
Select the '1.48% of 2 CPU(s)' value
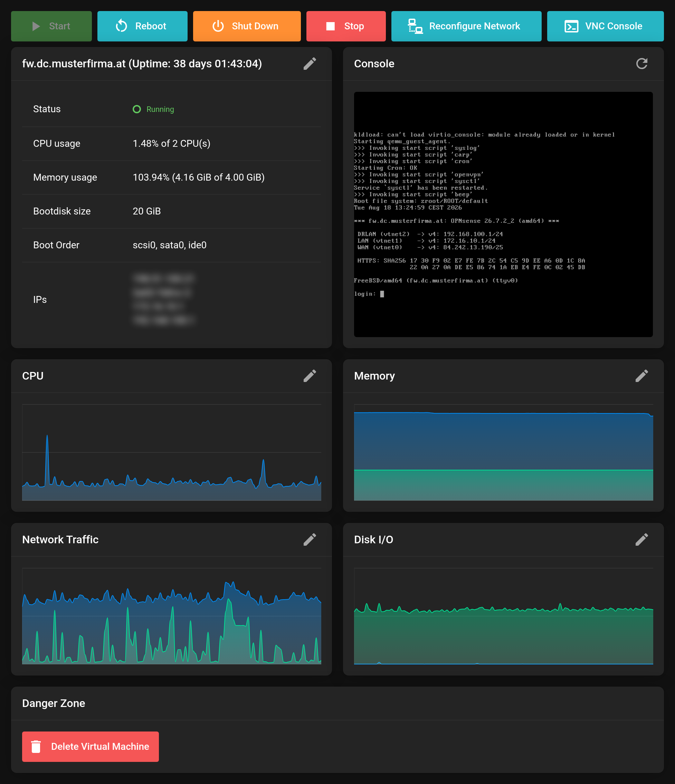coord(171,143)
